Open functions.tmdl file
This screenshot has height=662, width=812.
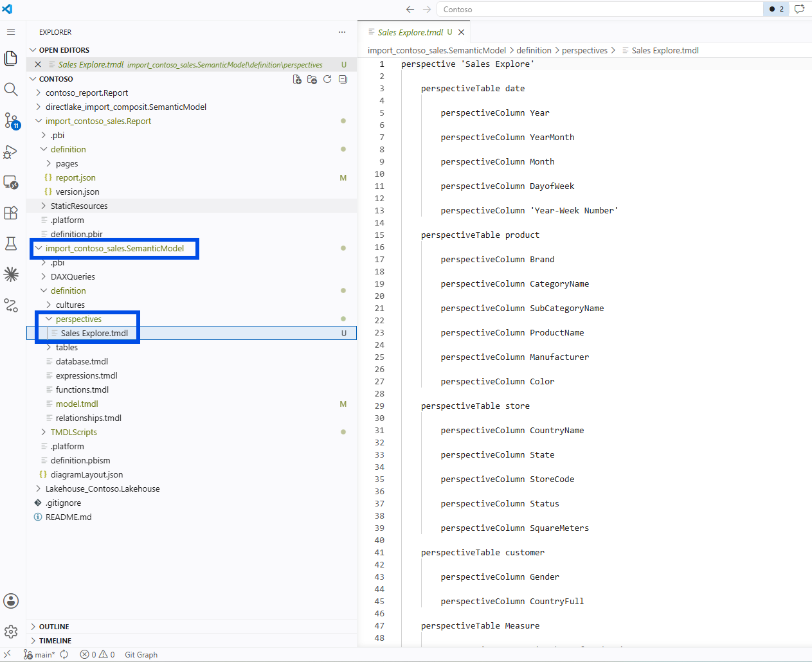(x=82, y=389)
